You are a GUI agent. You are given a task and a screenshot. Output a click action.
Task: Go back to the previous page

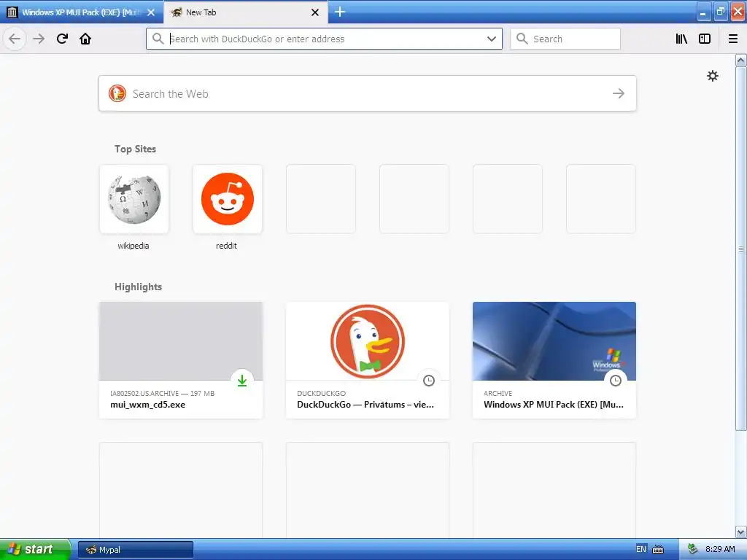[15, 39]
